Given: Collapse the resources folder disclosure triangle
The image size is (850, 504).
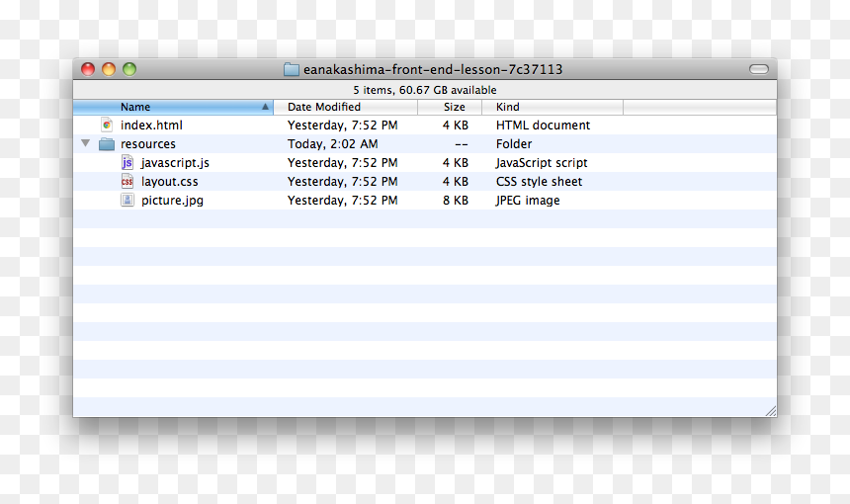Looking at the screenshot, I should [86, 143].
